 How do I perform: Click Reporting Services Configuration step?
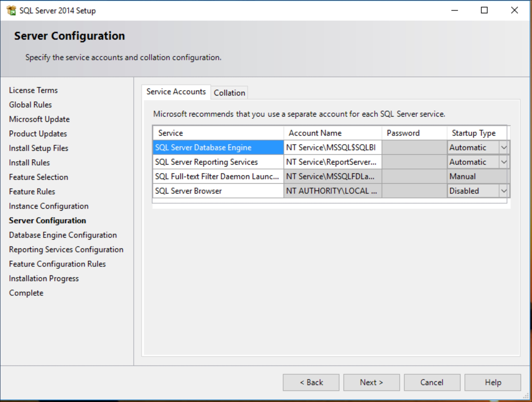(66, 250)
